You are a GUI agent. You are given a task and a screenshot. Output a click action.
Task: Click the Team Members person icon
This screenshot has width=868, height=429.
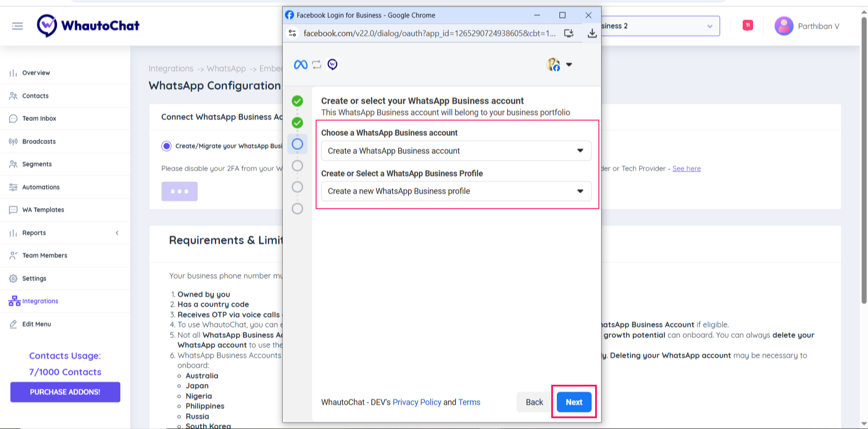click(13, 255)
